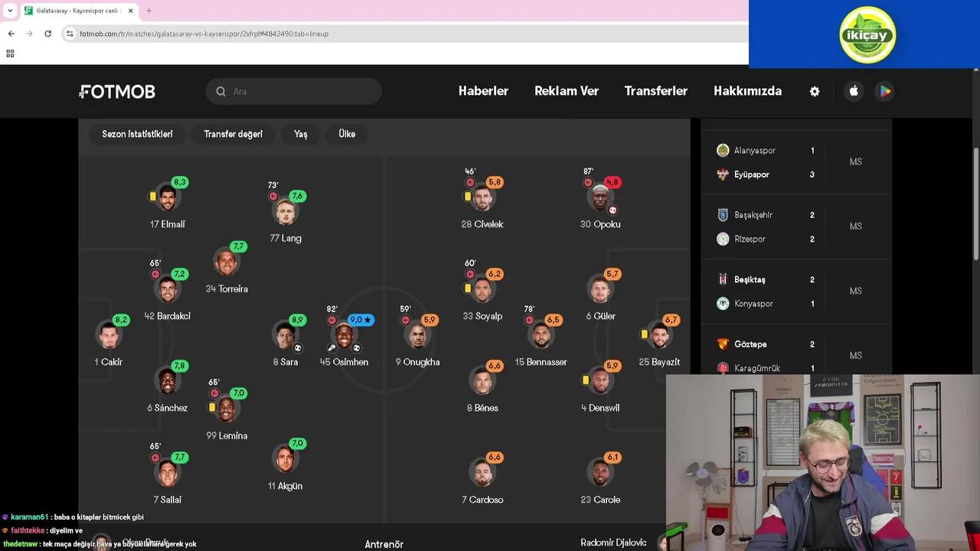Open the Göztepe vs Karagümrük match
This screenshot has height=551, width=980.
coord(796,355)
